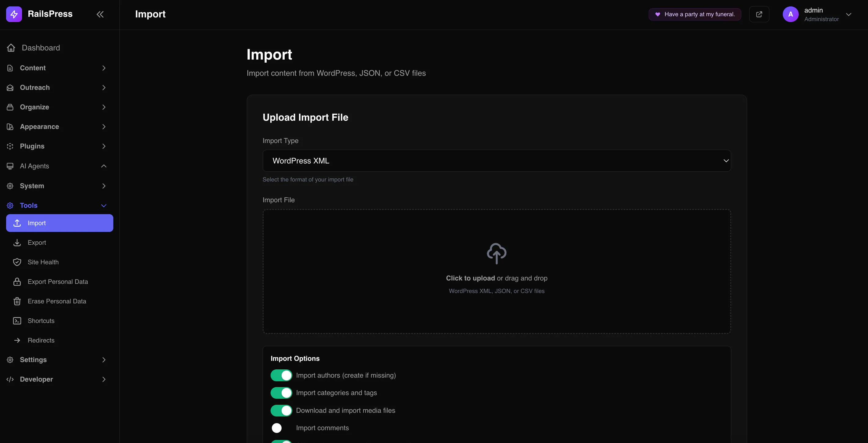Disable Import categories and tags toggle
The width and height of the screenshot is (868, 443).
point(281,393)
